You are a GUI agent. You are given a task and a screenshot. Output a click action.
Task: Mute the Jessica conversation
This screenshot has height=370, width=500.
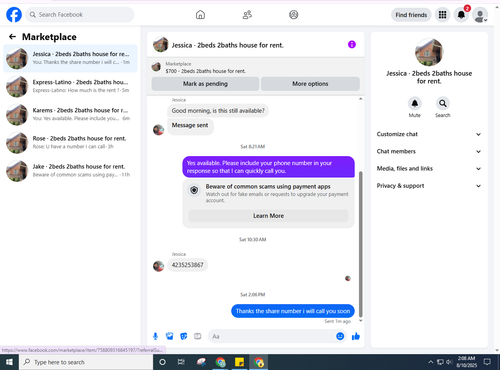(x=415, y=104)
